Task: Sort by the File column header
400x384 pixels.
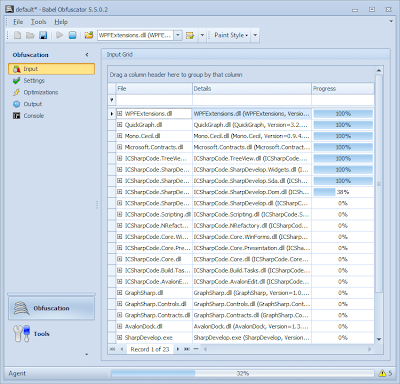Action: tap(154, 89)
